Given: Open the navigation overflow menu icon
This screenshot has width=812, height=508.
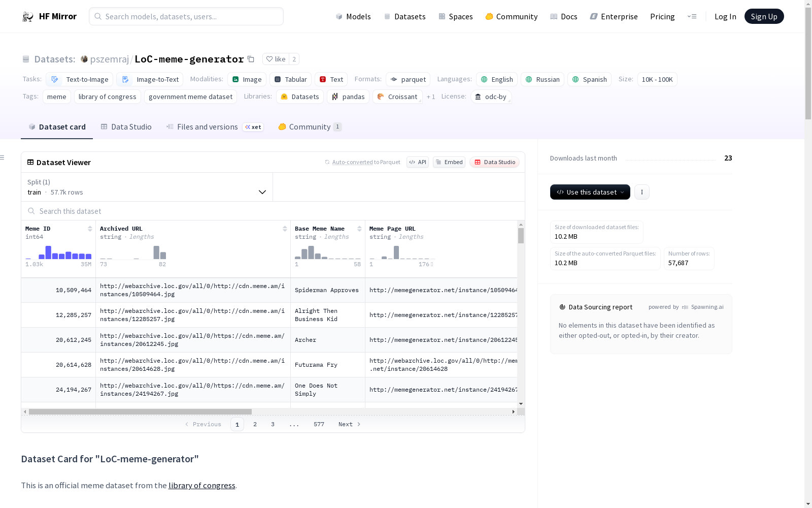Looking at the screenshot, I should (692, 16).
